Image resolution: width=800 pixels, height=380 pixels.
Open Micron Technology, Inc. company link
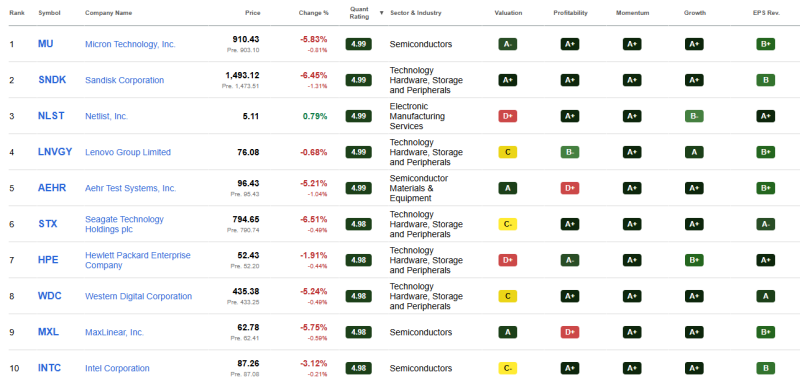pyautogui.click(x=130, y=44)
